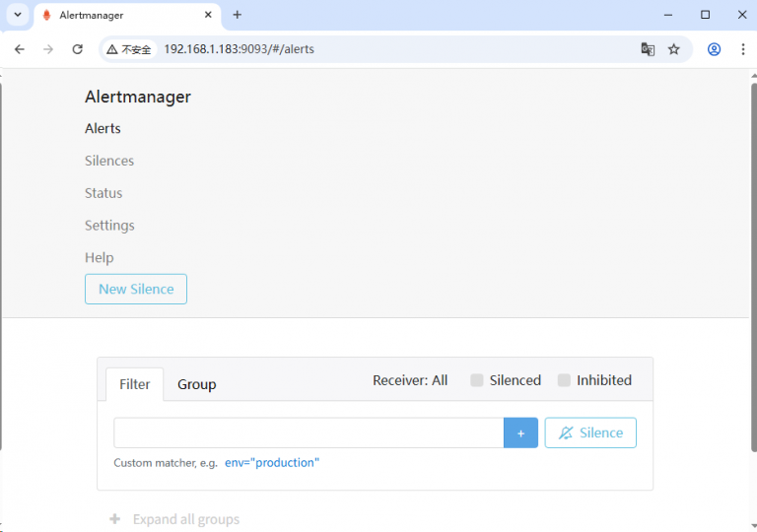Add matcher with the blue plus button
This screenshot has height=532, width=757.
520,433
